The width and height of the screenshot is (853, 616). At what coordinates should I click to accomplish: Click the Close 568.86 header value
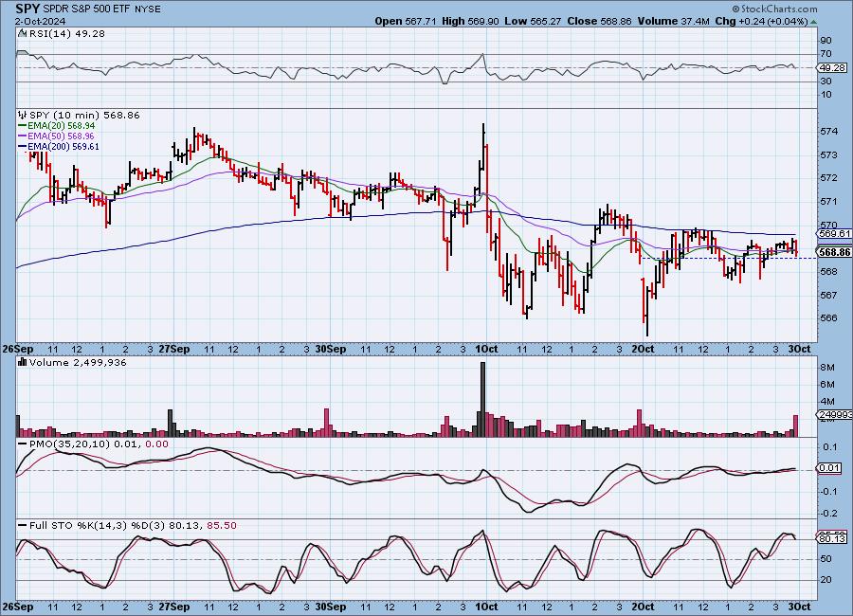click(600, 21)
